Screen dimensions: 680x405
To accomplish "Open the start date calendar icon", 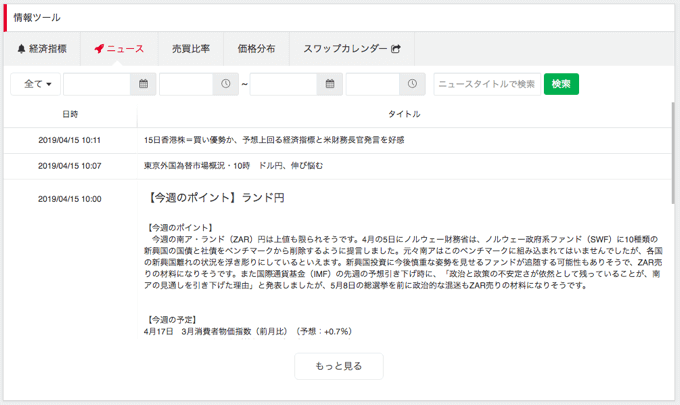I will pyautogui.click(x=144, y=84).
